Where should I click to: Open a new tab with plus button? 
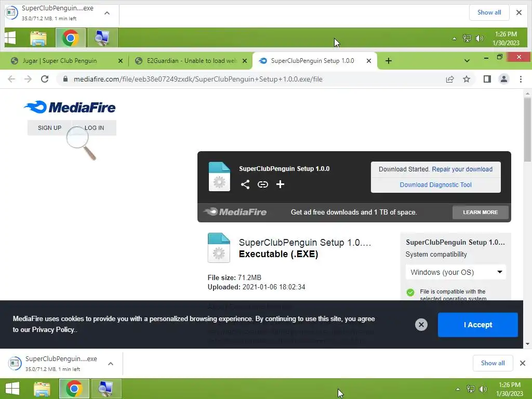point(389,61)
